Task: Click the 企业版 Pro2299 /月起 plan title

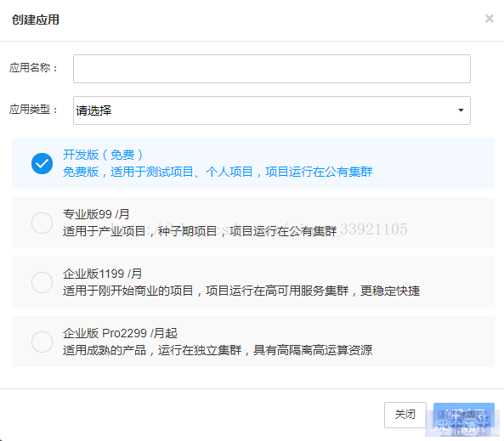Action: point(120,333)
